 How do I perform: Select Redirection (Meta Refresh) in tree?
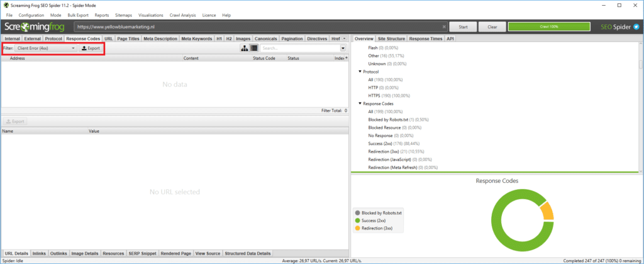403,168
